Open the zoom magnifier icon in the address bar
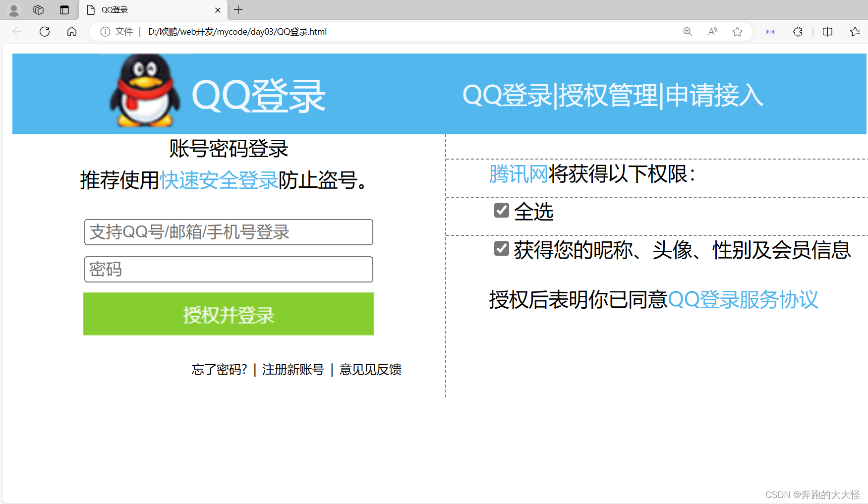 pos(688,32)
